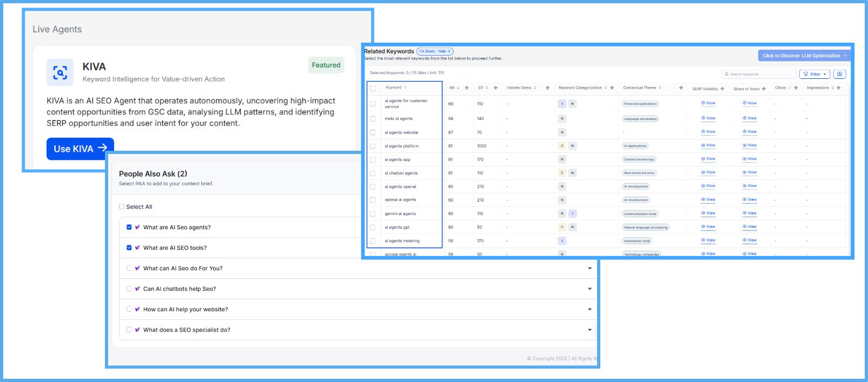Expand 'How can AI help your website?' row

(590, 310)
